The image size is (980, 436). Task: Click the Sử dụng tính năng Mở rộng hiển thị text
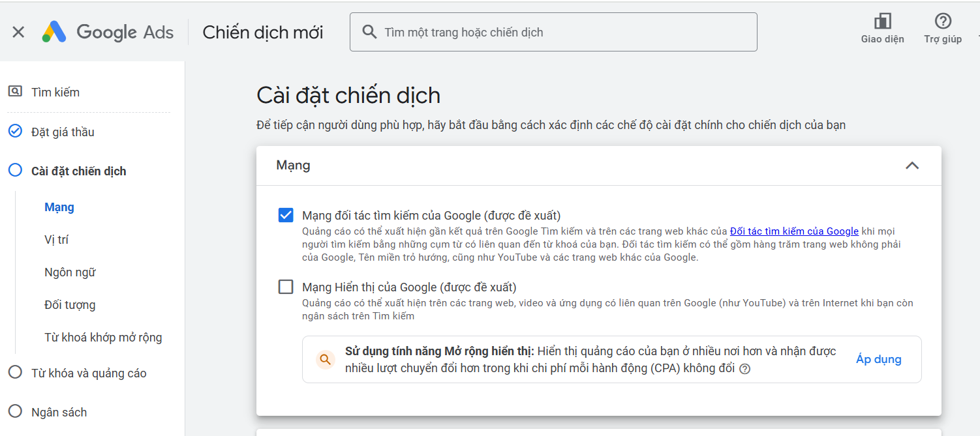click(x=440, y=352)
